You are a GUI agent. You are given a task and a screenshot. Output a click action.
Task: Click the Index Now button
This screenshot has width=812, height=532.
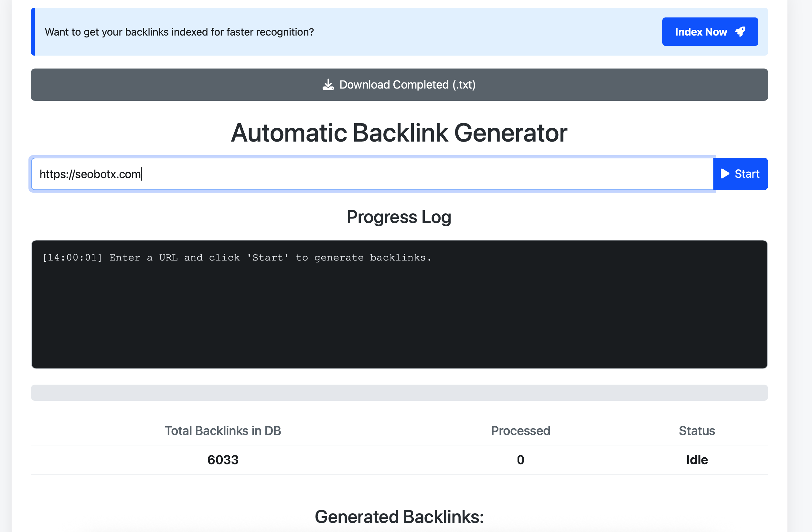[710, 32]
